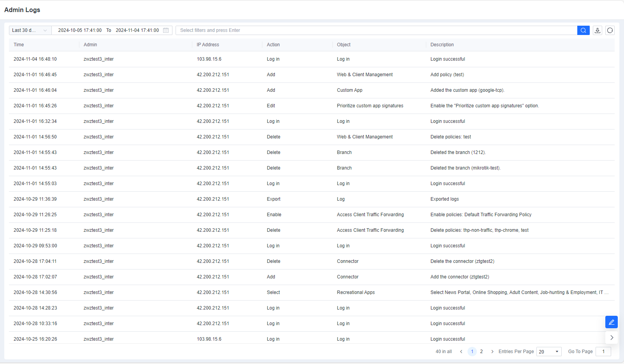Image resolution: width=624 pixels, height=364 pixels.
Task: Click object Recreational Apps
Action: pos(356,292)
